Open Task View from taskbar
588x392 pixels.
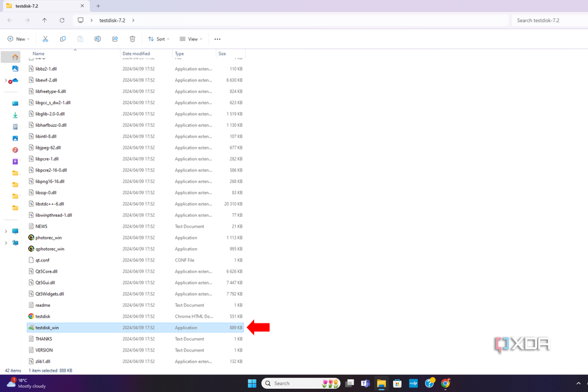350,383
